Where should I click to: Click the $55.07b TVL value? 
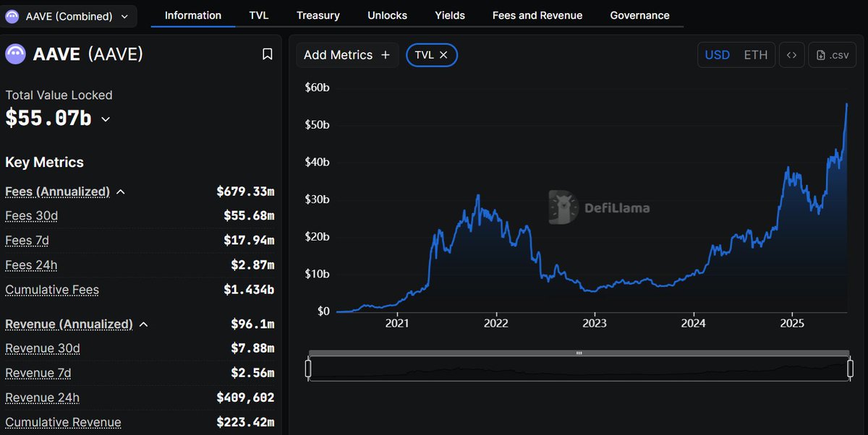pos(48,118)
